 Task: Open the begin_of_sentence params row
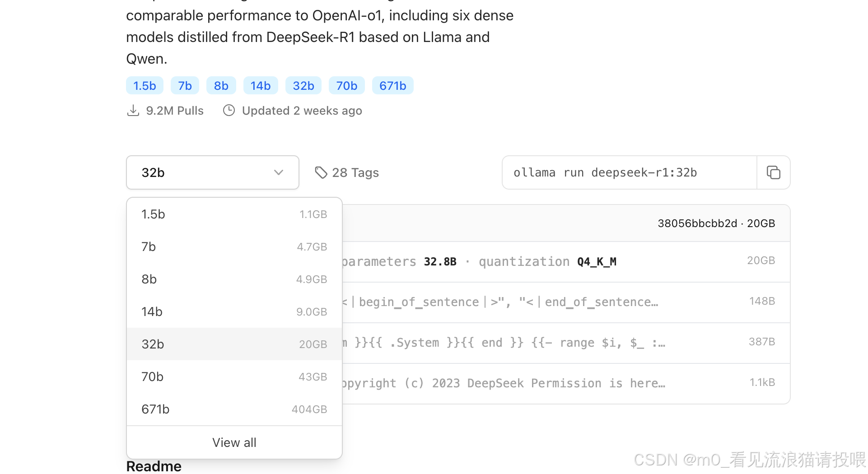566,302
